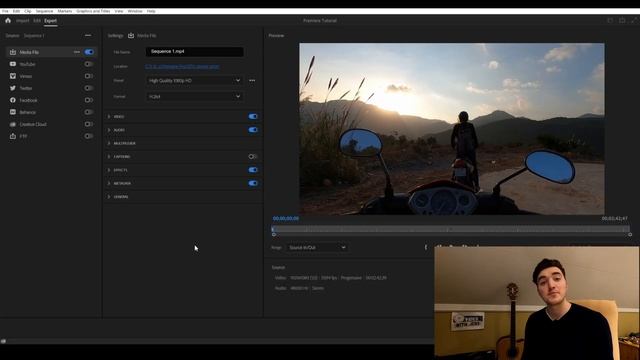Viewport: 640px width, 360px height.
Task: Open Source Sequence 1 more options menu
Action: click(x=88, y=36)
